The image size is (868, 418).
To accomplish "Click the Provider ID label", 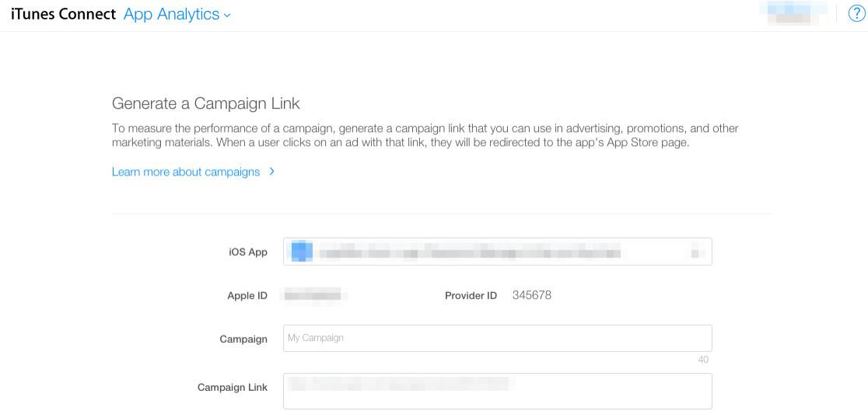I will [471, 296].
